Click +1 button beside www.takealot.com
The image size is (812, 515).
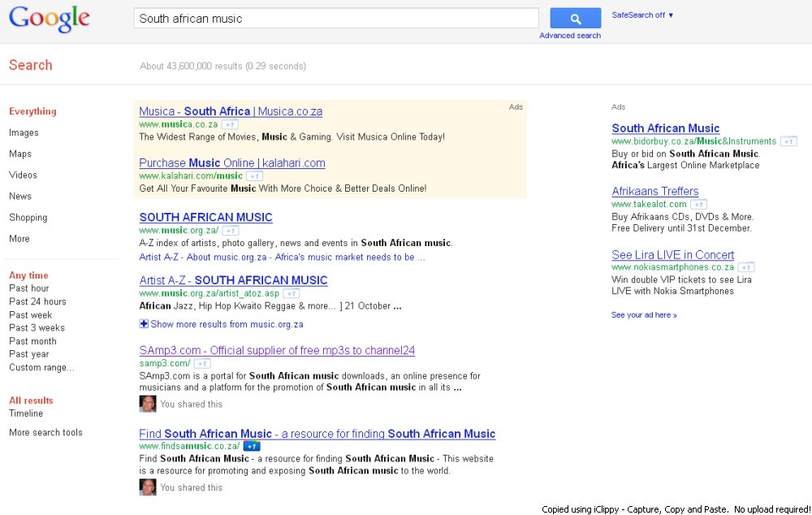(699, 204)
